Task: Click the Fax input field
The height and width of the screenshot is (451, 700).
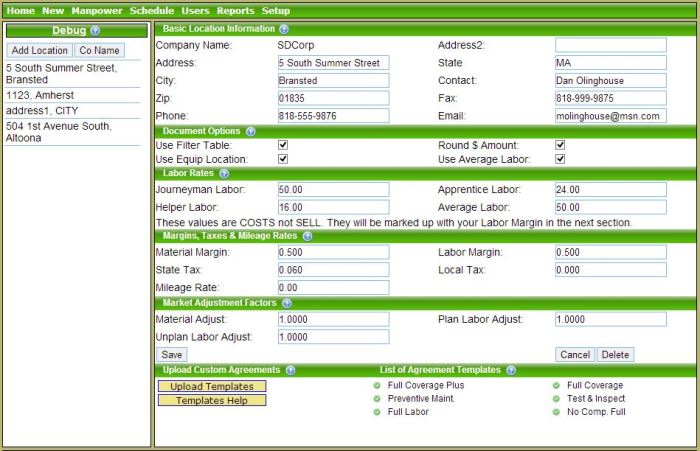Action: tap(611, 98)
